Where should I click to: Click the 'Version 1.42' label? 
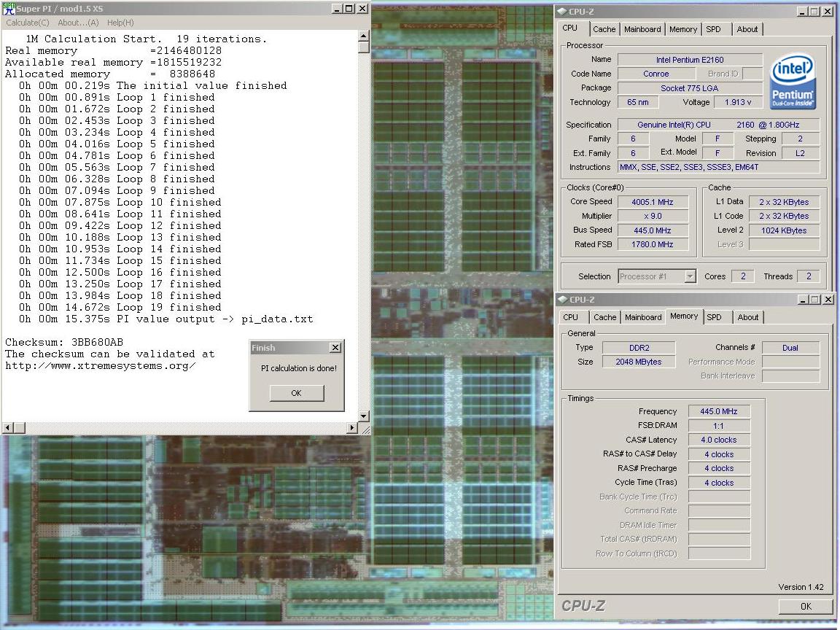coord(801,587)
